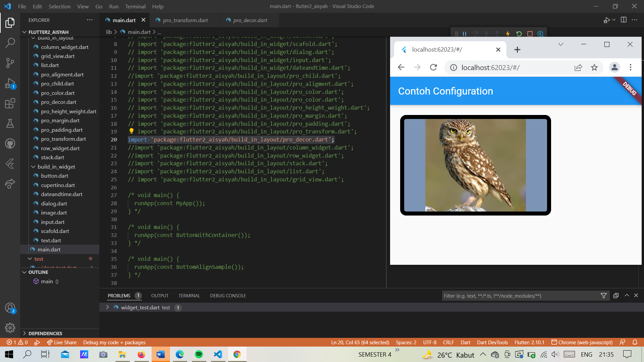The image size is (644, 362).
Task: Stop the debug session with the red square
Action: (x=530, y=34)
